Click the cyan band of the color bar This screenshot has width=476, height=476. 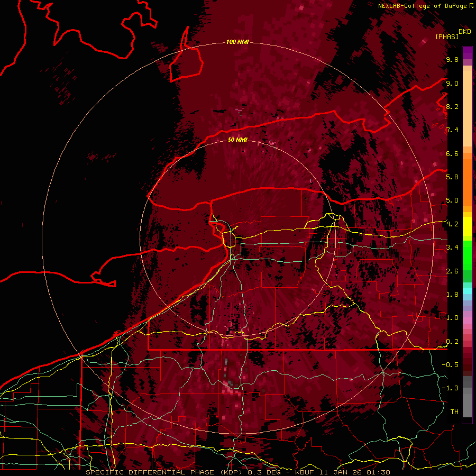coord(467,291)
